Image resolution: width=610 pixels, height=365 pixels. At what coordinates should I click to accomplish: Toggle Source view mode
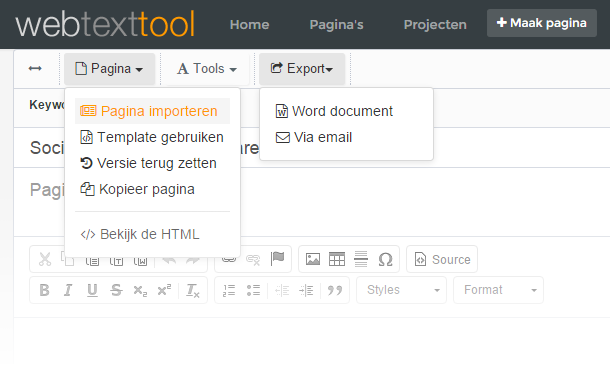[x=442, y=259]
